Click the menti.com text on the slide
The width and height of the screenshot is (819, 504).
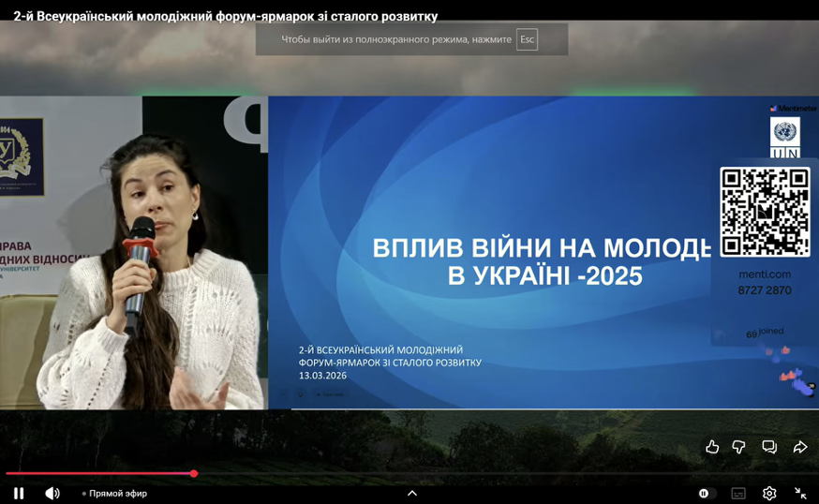765,274
